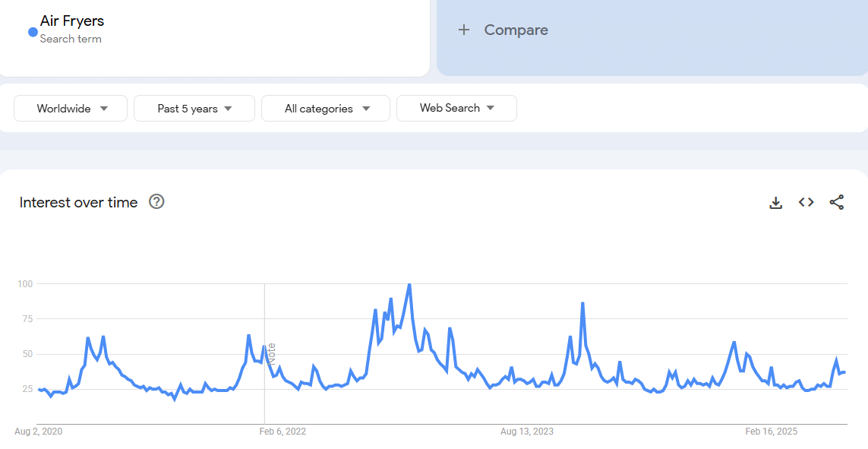Select the Feb 16, 2025 axis label
This screenshot has height=449, width=868.
pyautogui.click(x=771, y=432)
